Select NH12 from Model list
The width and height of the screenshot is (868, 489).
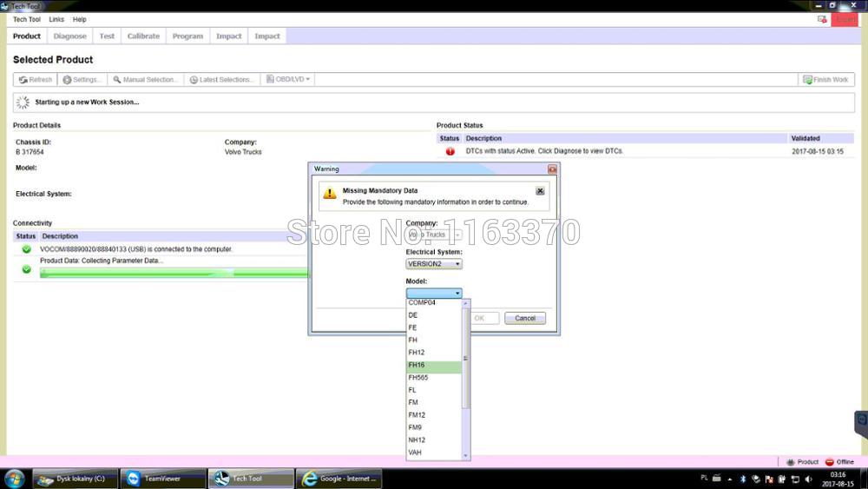(x=433, y=439)
